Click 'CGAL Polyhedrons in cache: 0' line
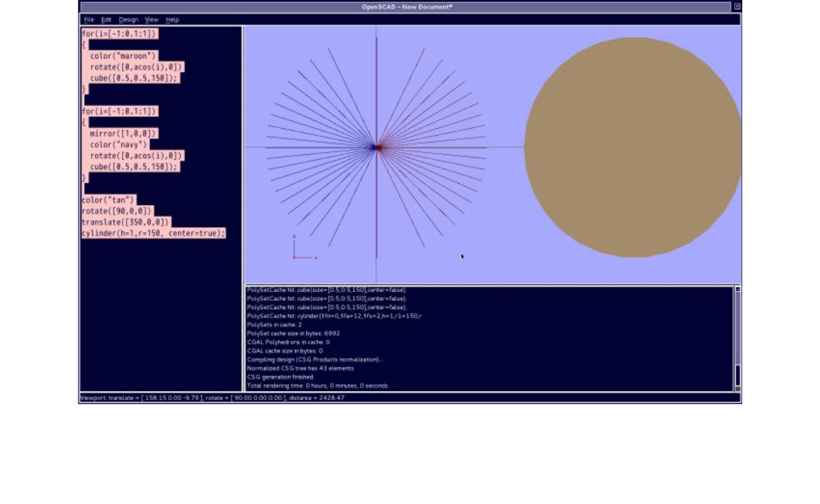820x504 pixels. (x=288, y=342)
